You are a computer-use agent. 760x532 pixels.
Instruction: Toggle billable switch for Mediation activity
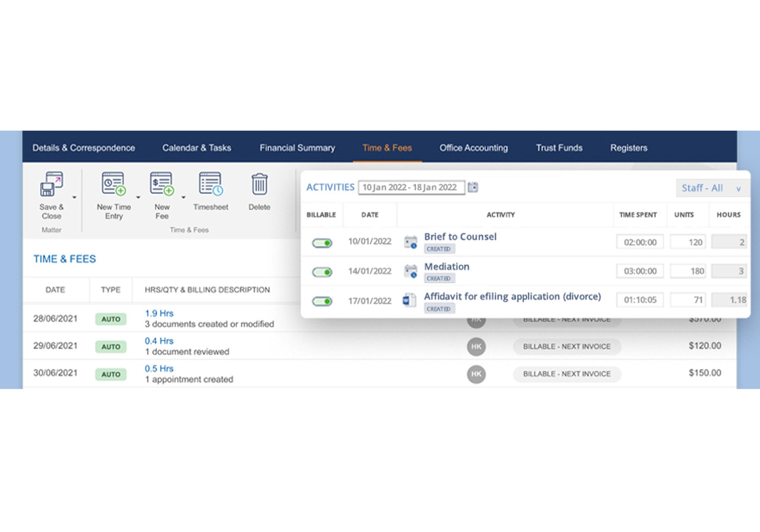pos(322,273)
